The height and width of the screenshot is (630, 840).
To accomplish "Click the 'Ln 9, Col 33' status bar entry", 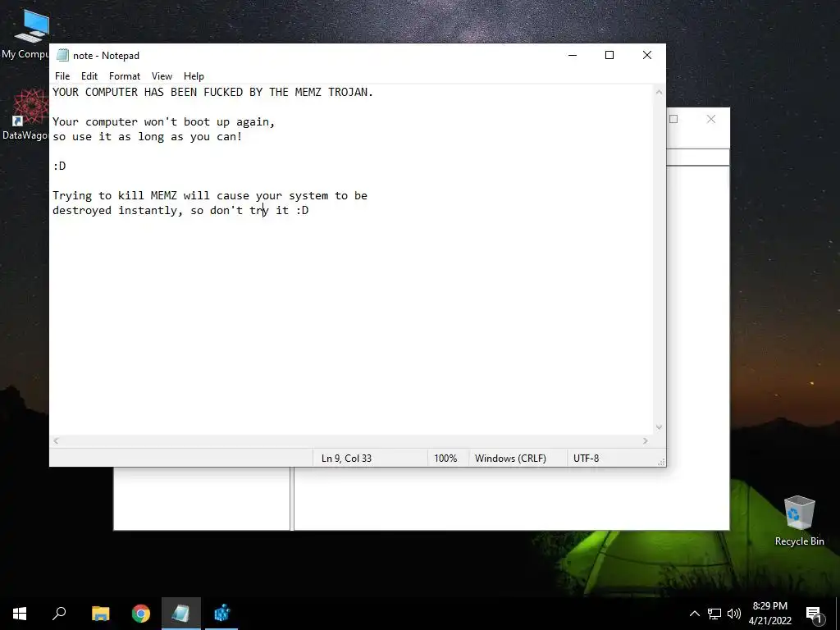I will 346,458.
